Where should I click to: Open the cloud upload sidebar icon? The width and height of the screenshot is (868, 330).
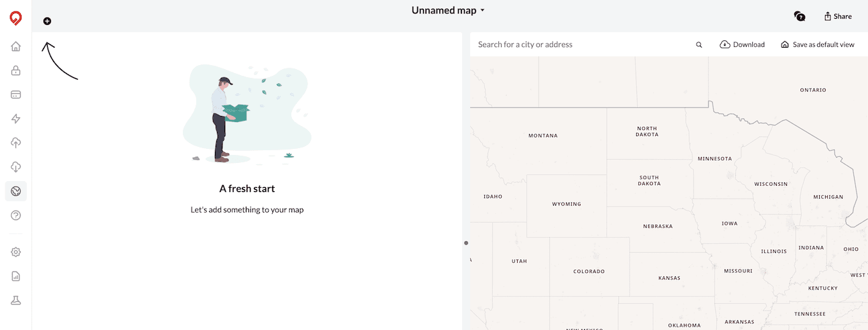16,143
